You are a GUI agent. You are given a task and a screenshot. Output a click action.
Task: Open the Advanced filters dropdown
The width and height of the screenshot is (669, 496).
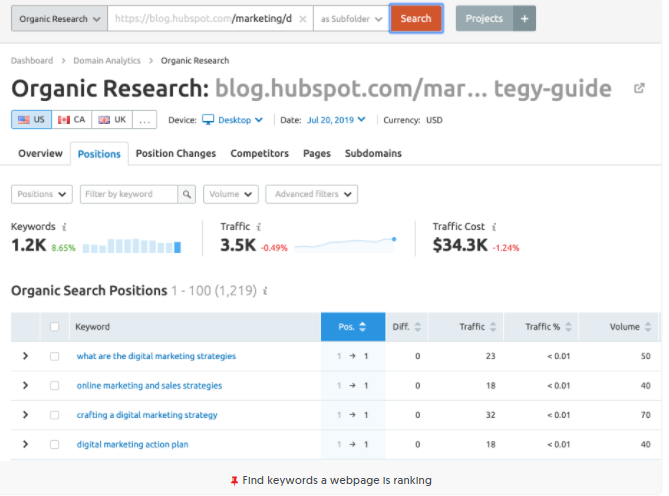click(x=311, y=194)
